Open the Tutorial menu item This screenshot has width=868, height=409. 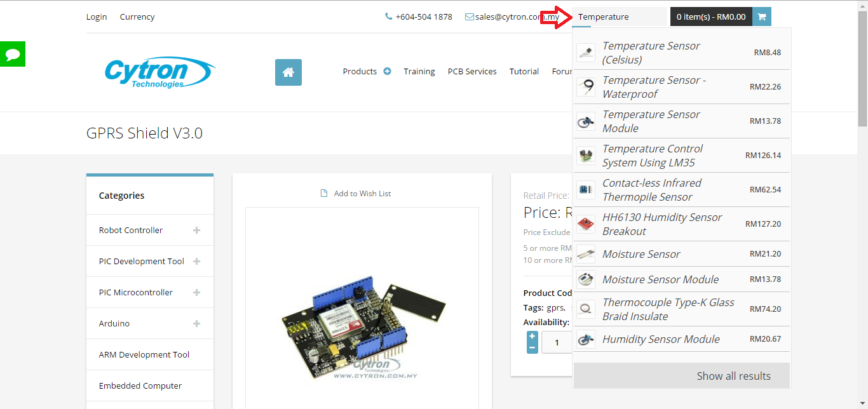[x=524, y=72]
